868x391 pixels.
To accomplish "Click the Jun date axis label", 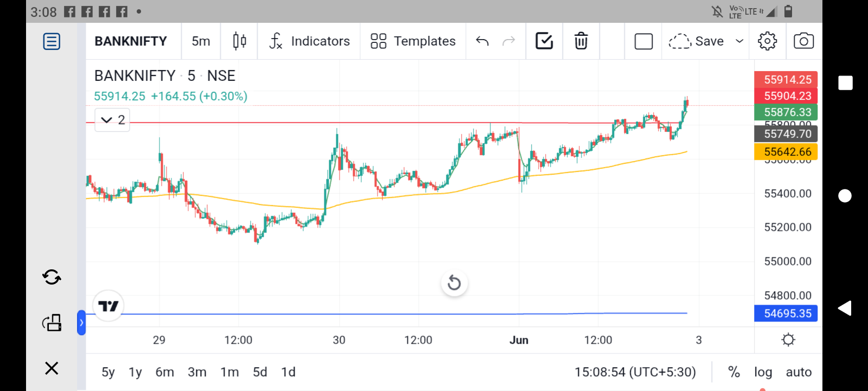I will click(519, 340).
